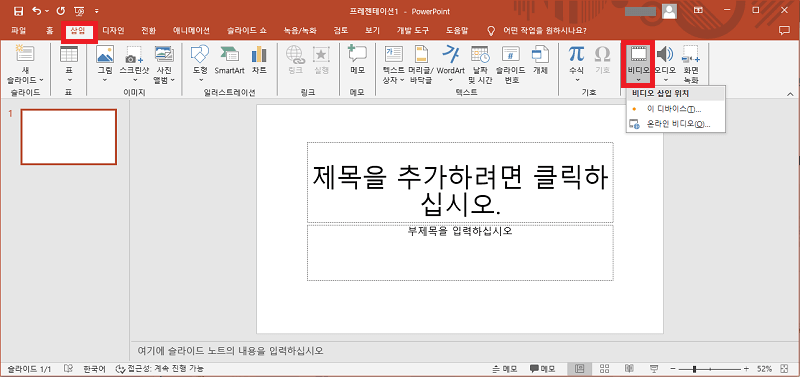Open the 사진 앨범 icon
Image resolution: width=800 pixels, height=377 pixels.
165,54
